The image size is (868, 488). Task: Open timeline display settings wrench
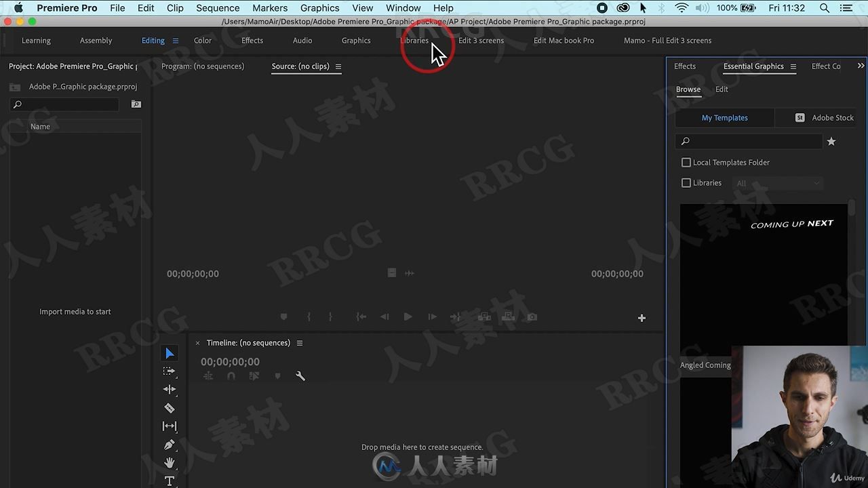pyautogui.click(x=300, y=376)
